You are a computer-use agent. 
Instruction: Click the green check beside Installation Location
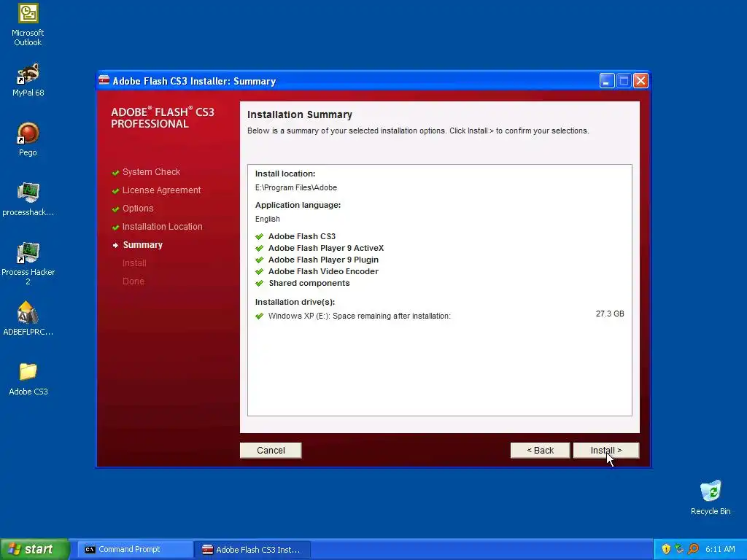click(x=115, y=227)
